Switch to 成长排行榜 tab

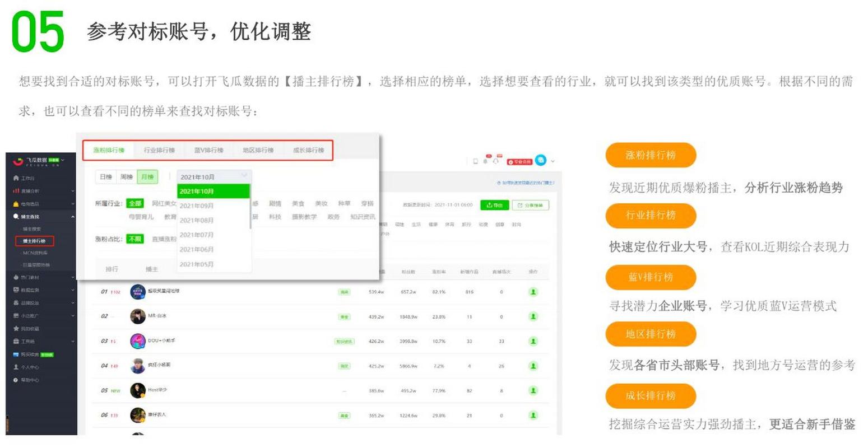(308, 150)
